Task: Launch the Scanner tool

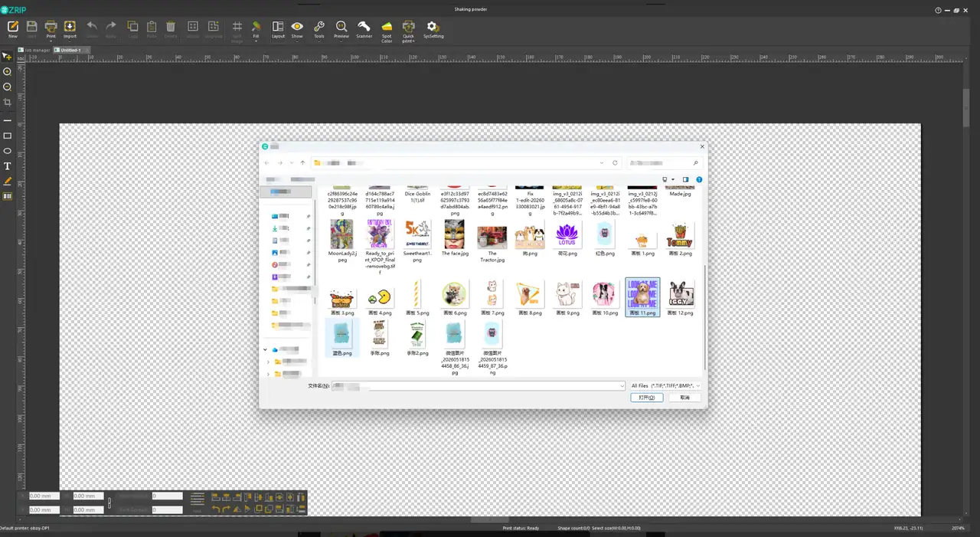Action: tap(364, 29)
